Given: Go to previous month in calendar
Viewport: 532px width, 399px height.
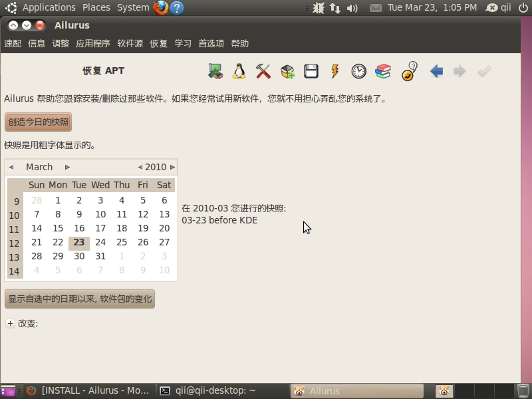Looking at the screenshot, I should (11, 168).
